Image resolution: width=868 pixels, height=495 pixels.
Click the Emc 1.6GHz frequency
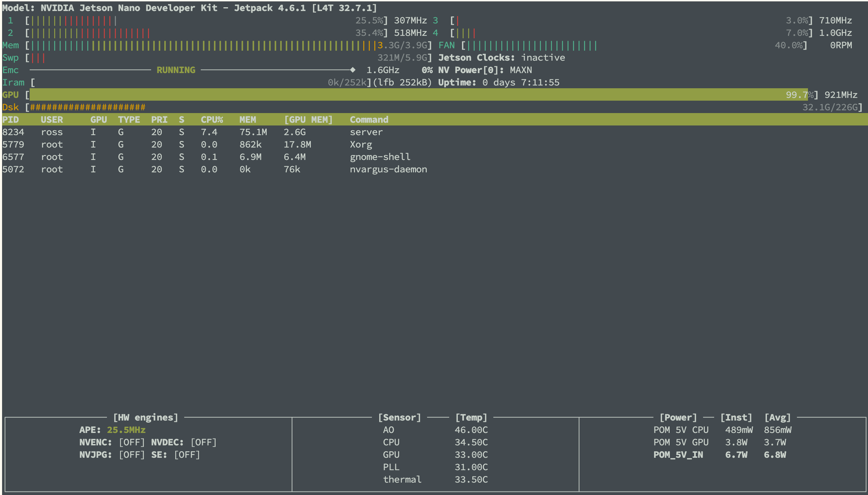click(383, 70)
